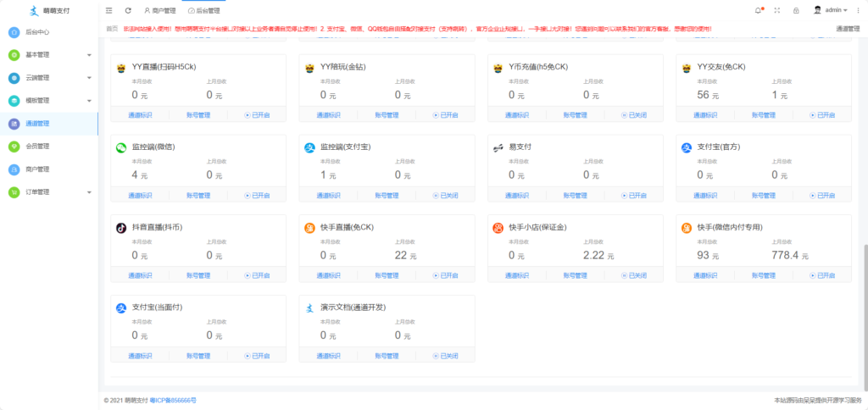The height and width of the screenshot is (410, 868).
Task: Open the admin dropdown arrow
Action: (845, 10)
